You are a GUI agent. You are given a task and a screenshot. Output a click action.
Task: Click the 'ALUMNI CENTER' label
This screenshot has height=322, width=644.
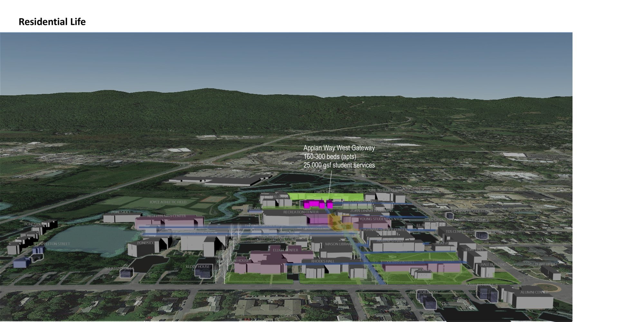(534, 292)
